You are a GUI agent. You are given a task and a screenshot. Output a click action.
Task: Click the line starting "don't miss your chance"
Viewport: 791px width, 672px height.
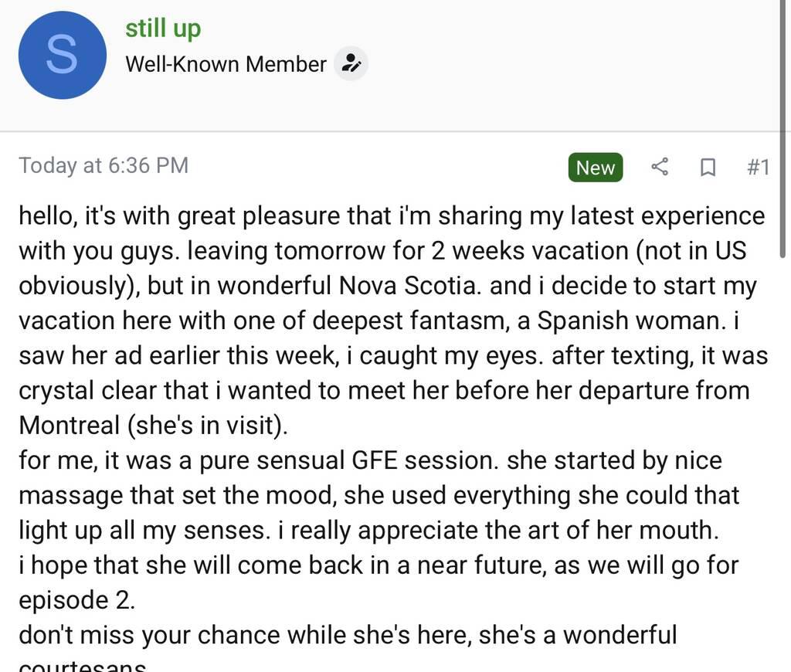[x=348, y=635]
